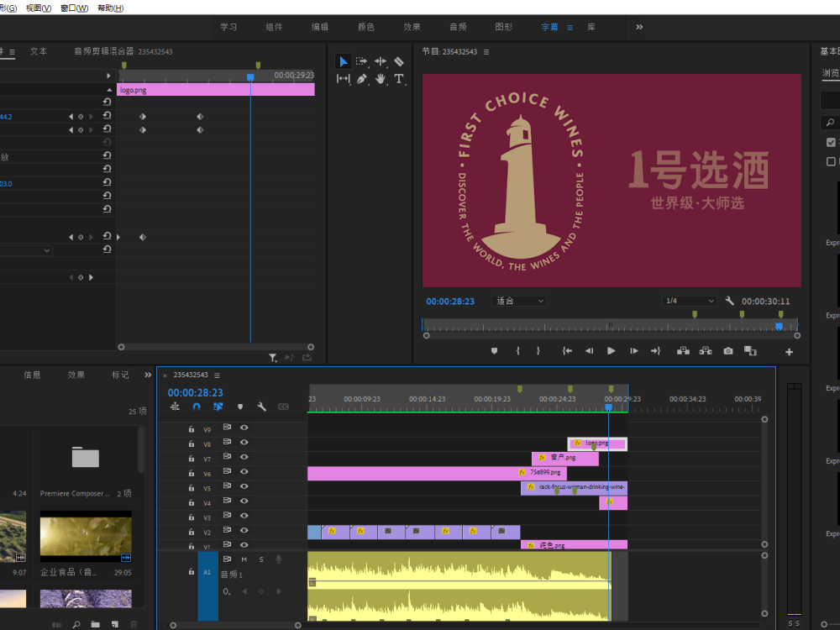This screenshot has height=630, width=840.
Task: Select the Ripple Edit tool
Action: click(x=381, y=61)
